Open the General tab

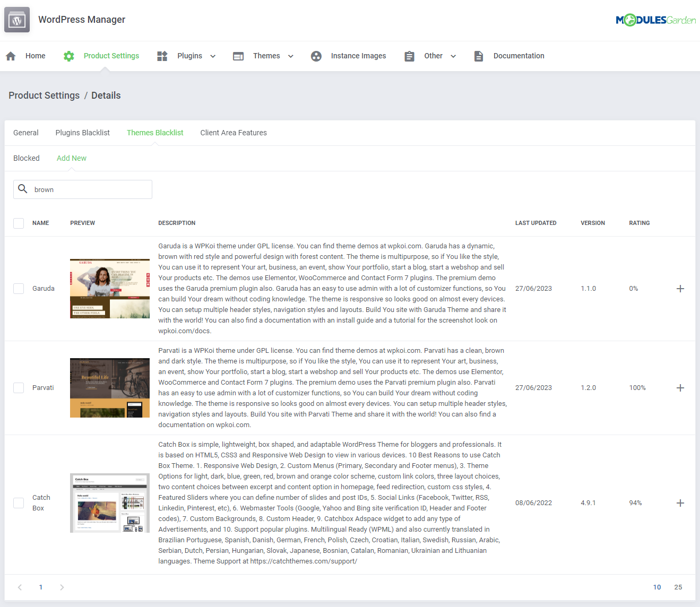point(26,133)
